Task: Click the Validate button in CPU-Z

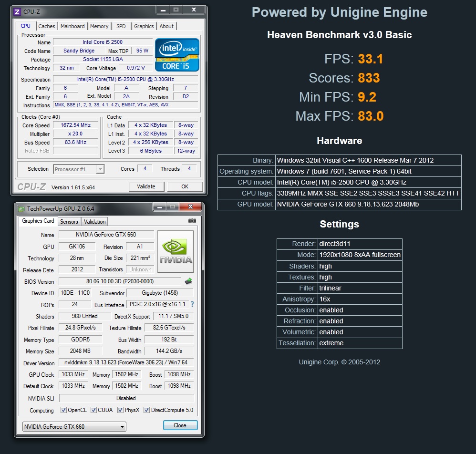Action: click(146, 186)
